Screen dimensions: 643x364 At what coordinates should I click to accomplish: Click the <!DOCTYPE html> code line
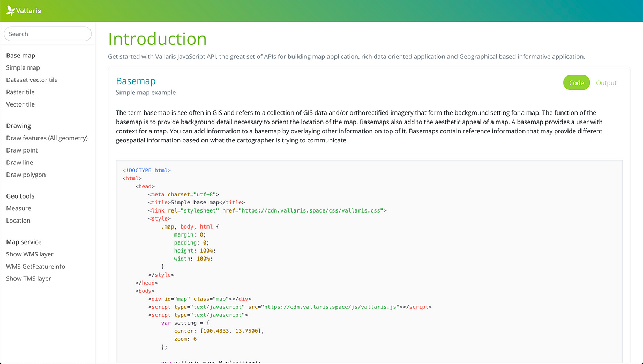coord(146,170)
